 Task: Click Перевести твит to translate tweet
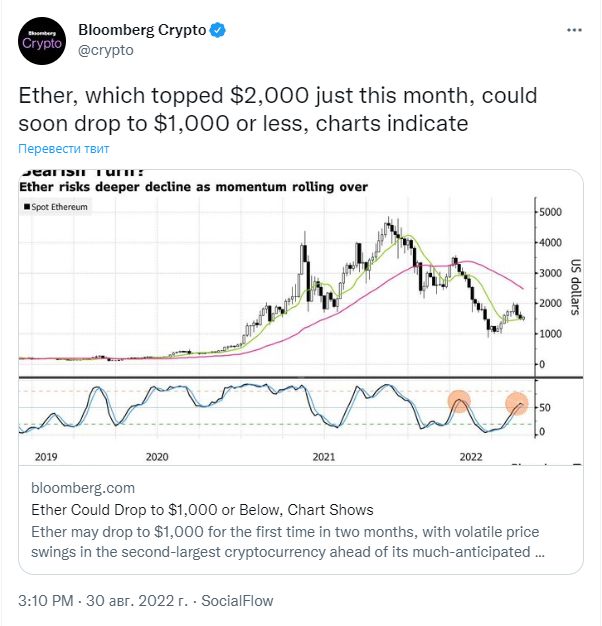pos(63,149)
